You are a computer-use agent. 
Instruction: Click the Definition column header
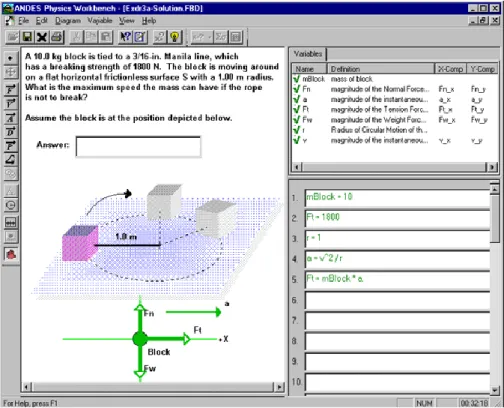tap(381, 69)
